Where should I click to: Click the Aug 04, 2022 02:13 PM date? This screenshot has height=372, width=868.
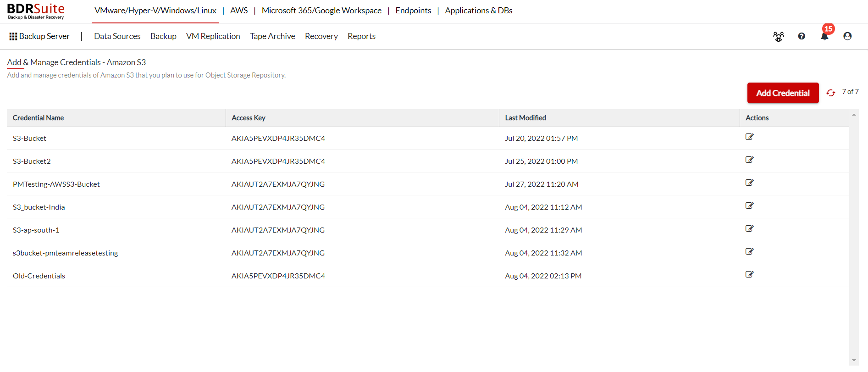(543, 276)
